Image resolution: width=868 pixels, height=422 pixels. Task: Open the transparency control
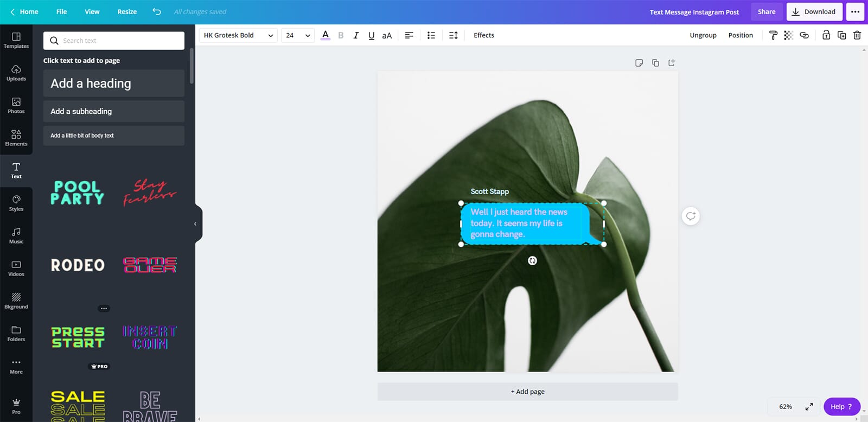tap(789, 35)
